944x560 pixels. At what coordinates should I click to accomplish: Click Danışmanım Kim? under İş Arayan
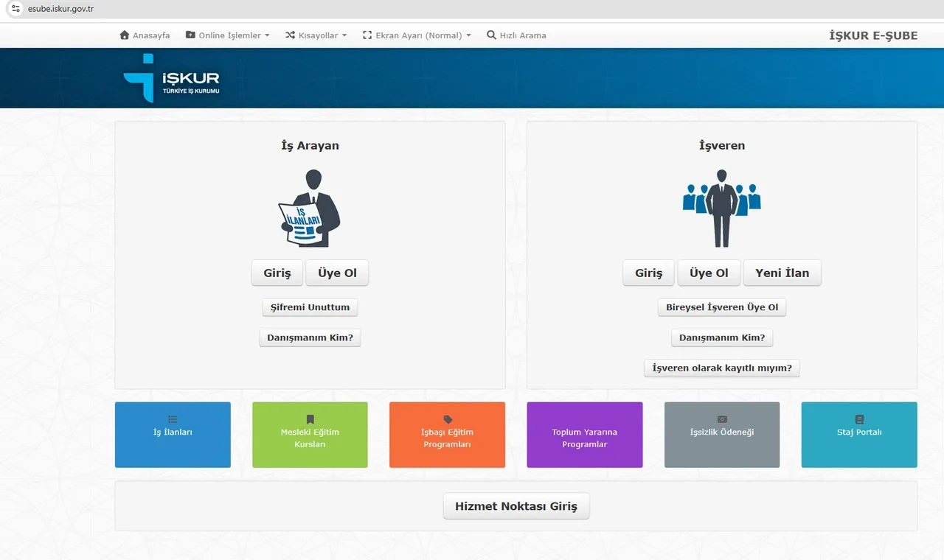[310, 337]
